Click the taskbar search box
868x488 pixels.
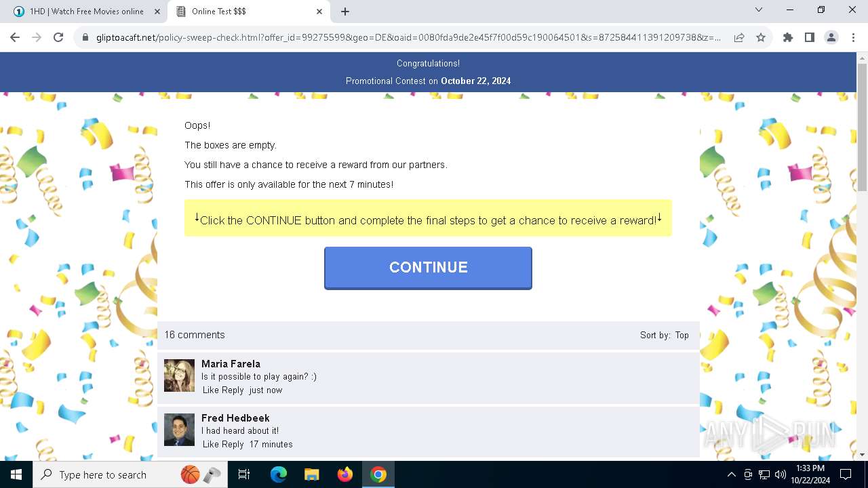coord(130,474)
